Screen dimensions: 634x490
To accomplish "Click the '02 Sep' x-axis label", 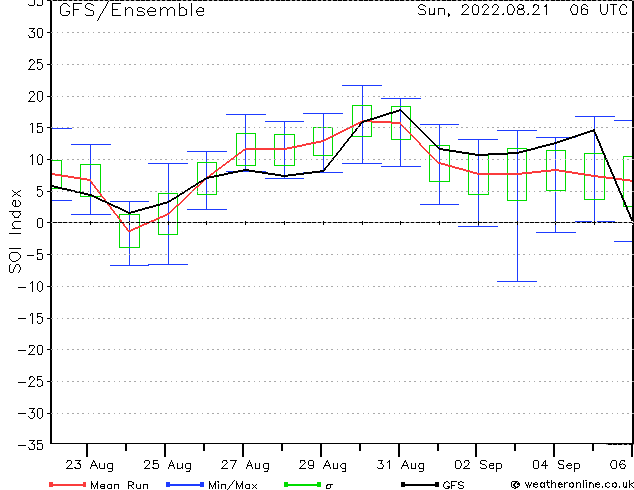I will 478,465.
